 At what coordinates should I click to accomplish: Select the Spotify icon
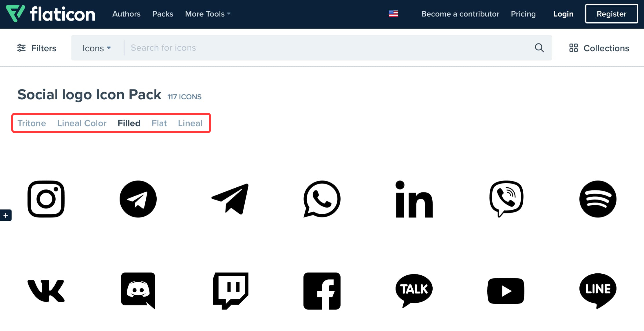coord(598,199)
